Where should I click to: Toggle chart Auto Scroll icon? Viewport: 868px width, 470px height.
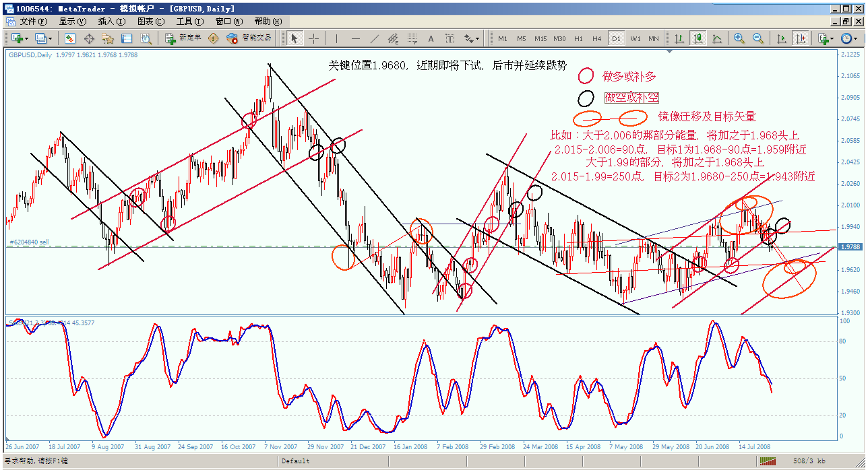click(781, 38)
